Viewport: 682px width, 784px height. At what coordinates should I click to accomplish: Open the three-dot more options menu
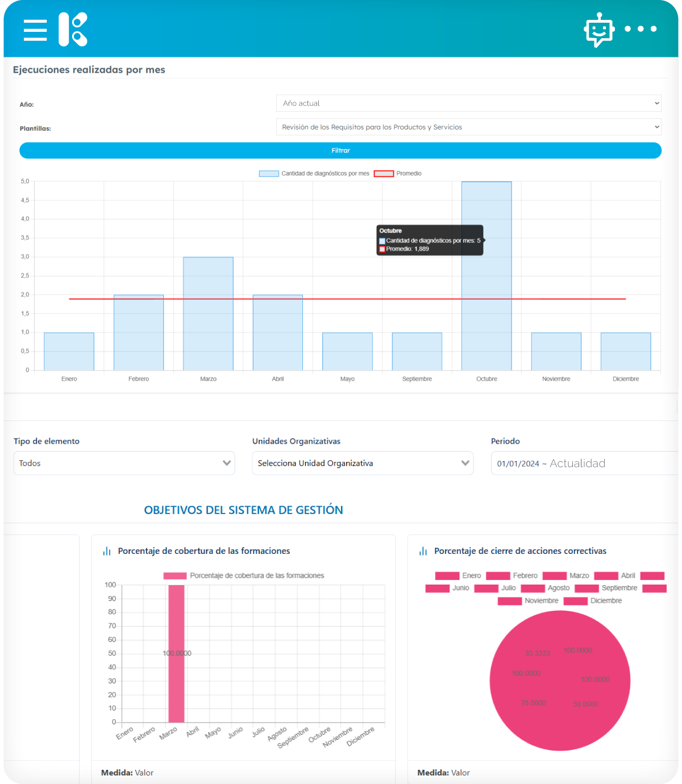click(x=641, y=28)
